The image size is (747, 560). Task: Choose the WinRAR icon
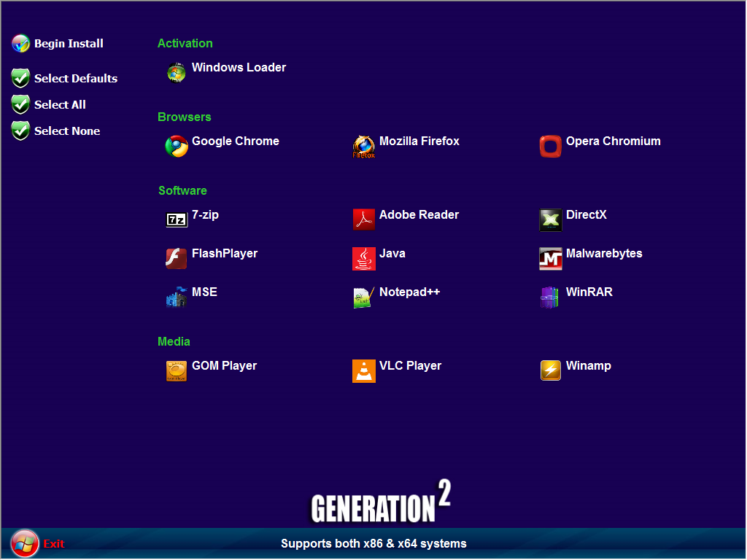[x=549, y=297]
